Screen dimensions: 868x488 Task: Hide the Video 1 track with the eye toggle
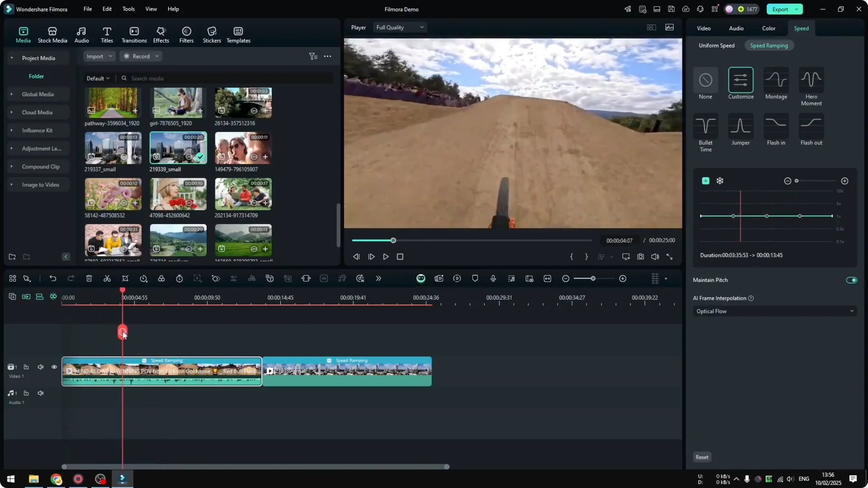tap(54, 367)
